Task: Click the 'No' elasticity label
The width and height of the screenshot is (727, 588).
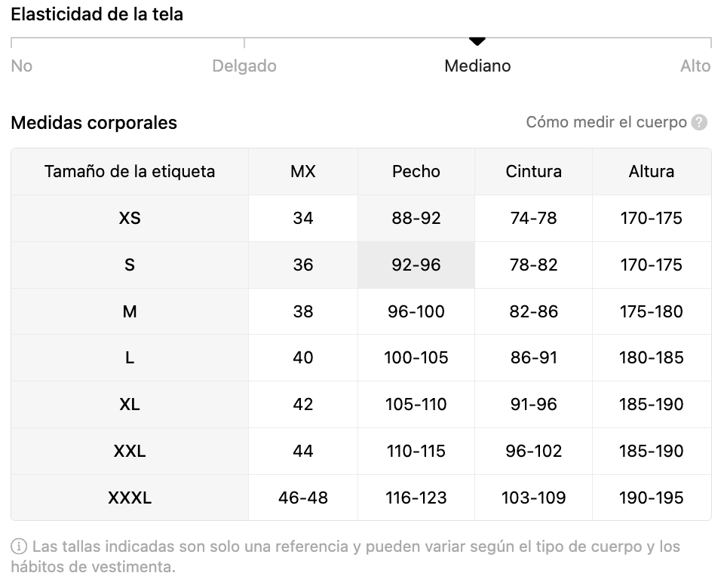Action: [22, 66]
